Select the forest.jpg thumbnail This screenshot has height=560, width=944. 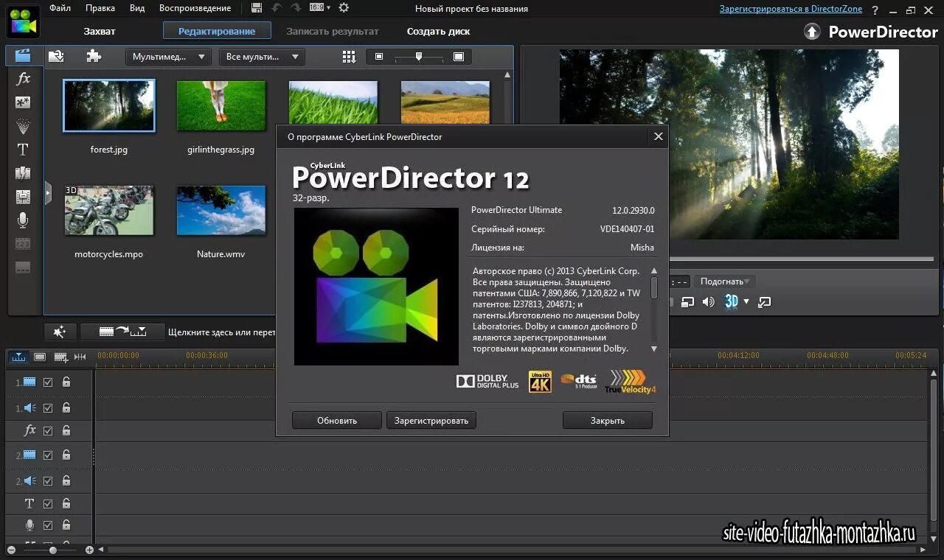tap(109, 106)
